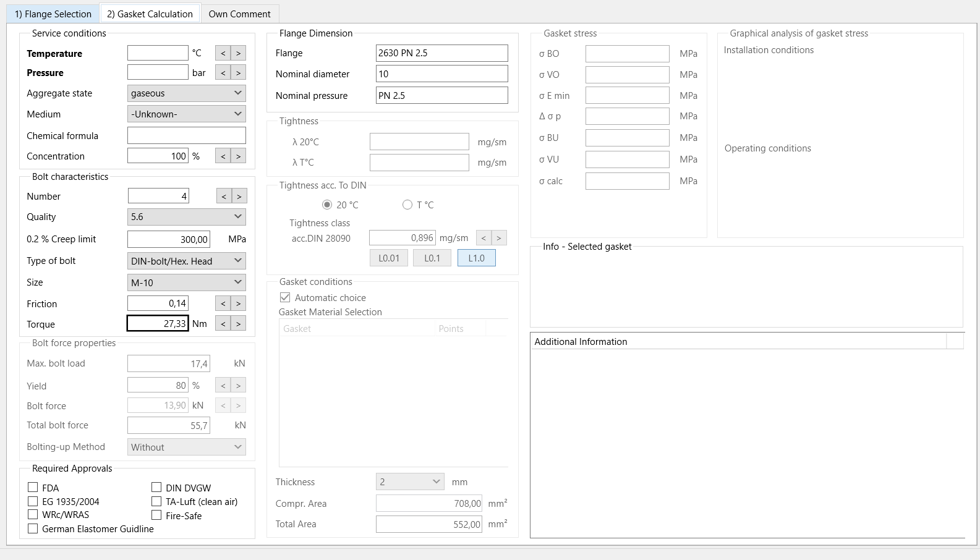This screenshot has height=560, width=980.
Task: Tick the TA-Luft (clean air) checkbox
Action: tap(156, 501)
